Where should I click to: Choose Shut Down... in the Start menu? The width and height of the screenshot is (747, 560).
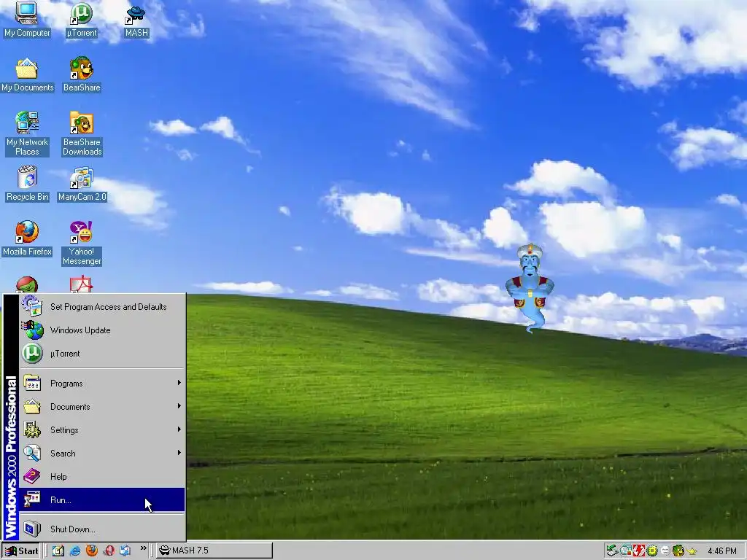pyautogui.click(x=102, y=529)
